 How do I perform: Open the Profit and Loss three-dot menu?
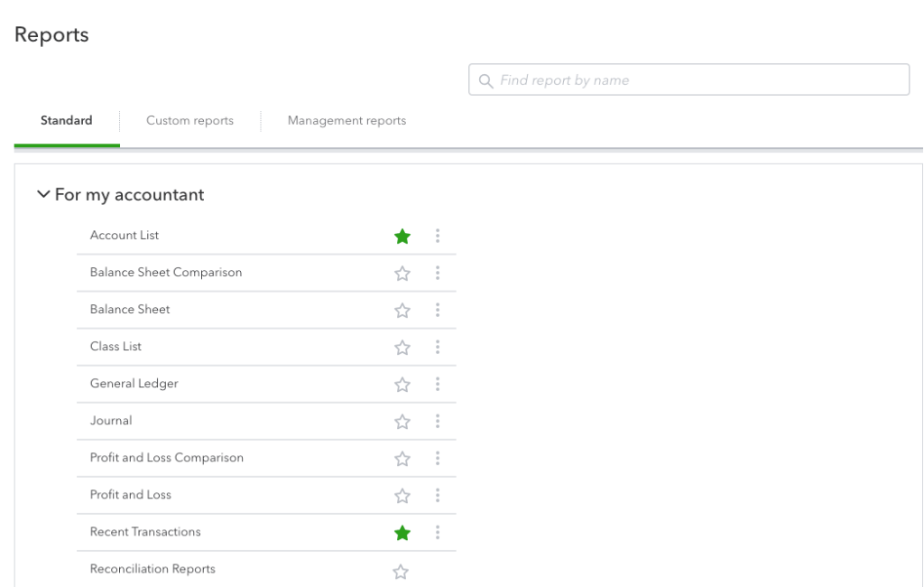[x=438, y=494]
